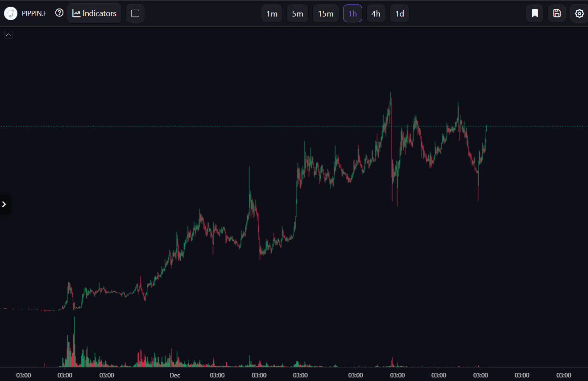Collapse the chart legend with the caret

pos(8,35)
